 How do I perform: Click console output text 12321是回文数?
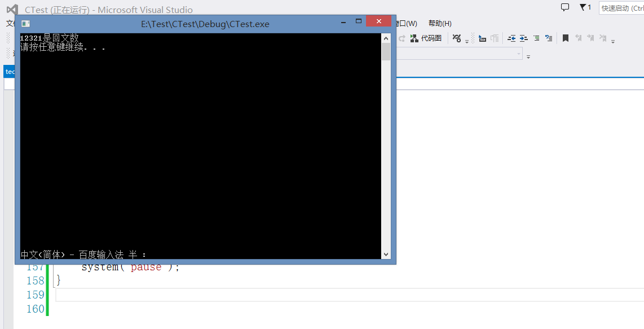(49, 38)
